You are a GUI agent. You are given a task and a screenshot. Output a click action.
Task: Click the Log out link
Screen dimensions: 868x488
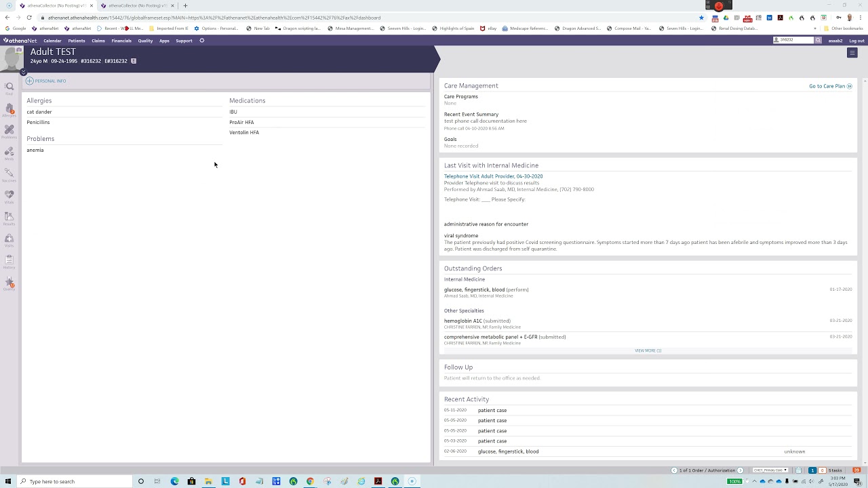click(856, 41)
